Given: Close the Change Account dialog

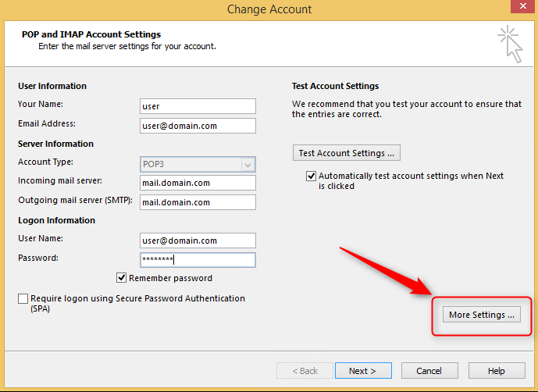Looking at the screenshot, I should pos(523,6).
